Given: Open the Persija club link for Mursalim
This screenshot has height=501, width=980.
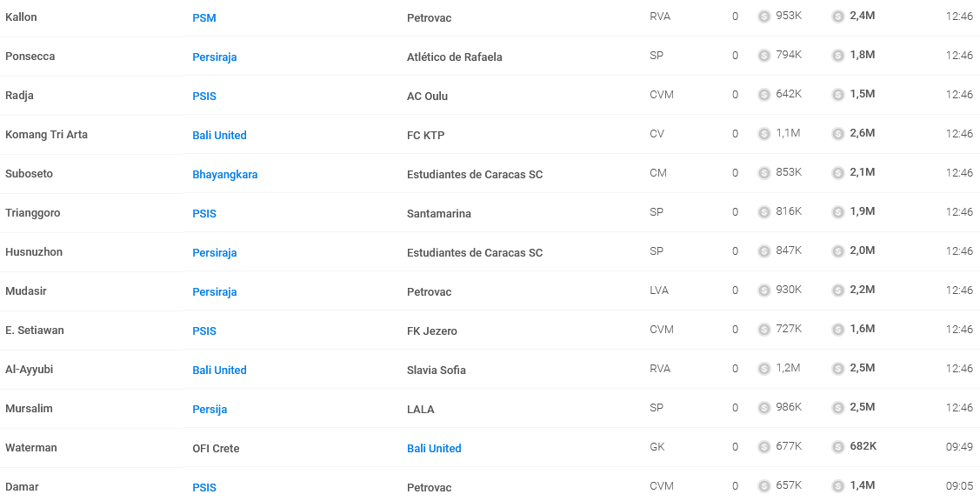Looking at the screenshot, I should pyautogui.click(x=210, y=410).
